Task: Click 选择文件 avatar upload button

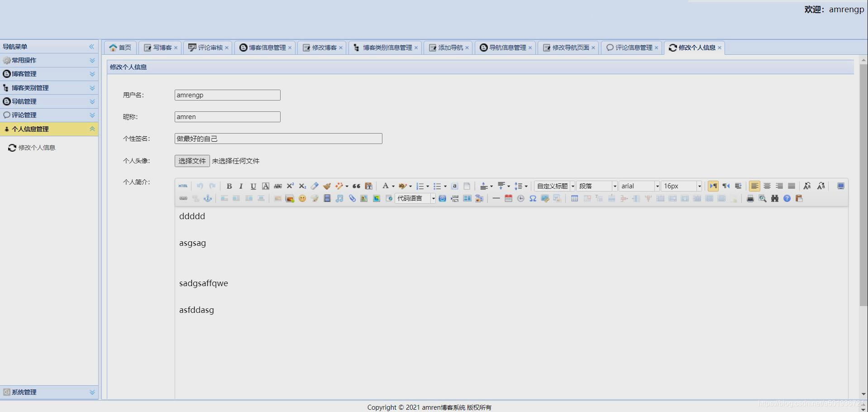Action: [x=192, y=161]
